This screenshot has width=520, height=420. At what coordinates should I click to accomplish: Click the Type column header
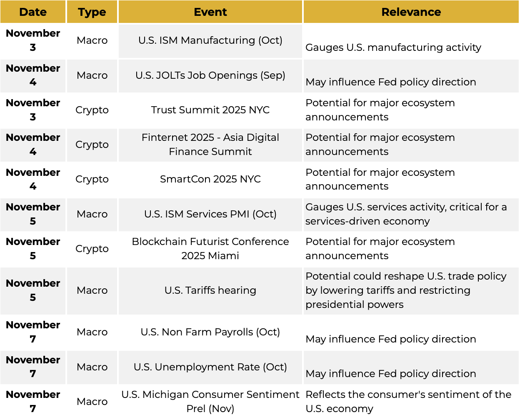tap(92, 12)
